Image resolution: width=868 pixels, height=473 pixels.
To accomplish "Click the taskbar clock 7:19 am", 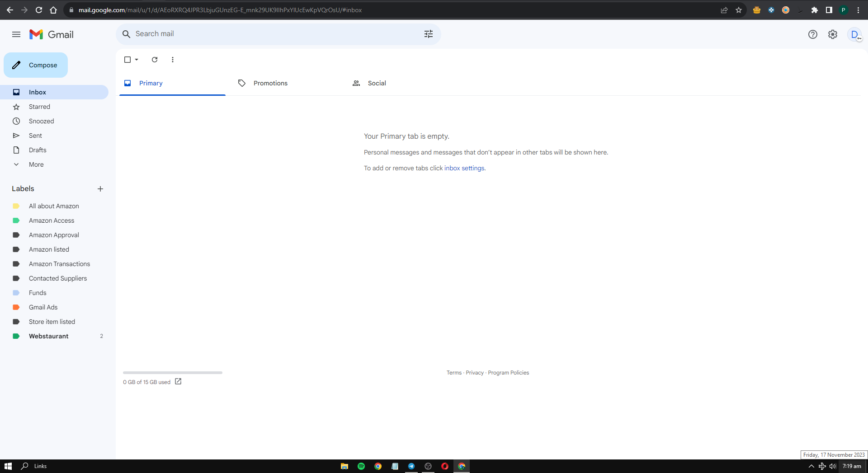I will [x=852, y=466].
